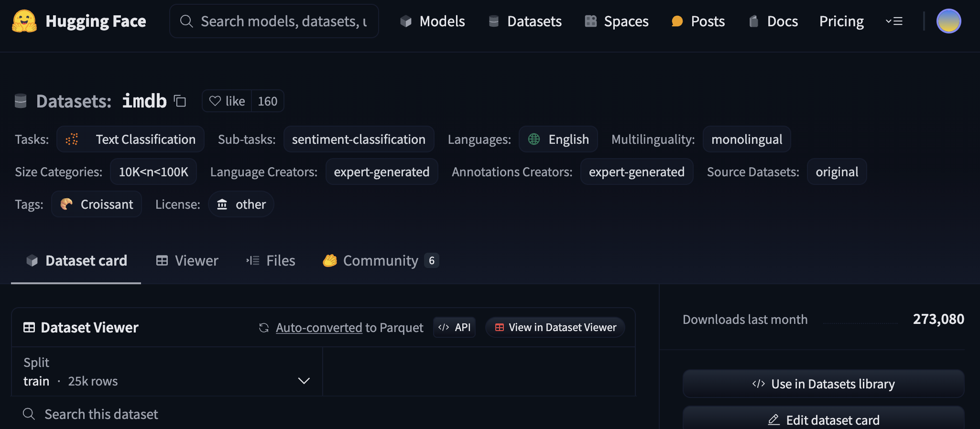Viewport: 980px width, 429px height.
Task: Click the Datasets: breadcrumb link
Action: 74,101
